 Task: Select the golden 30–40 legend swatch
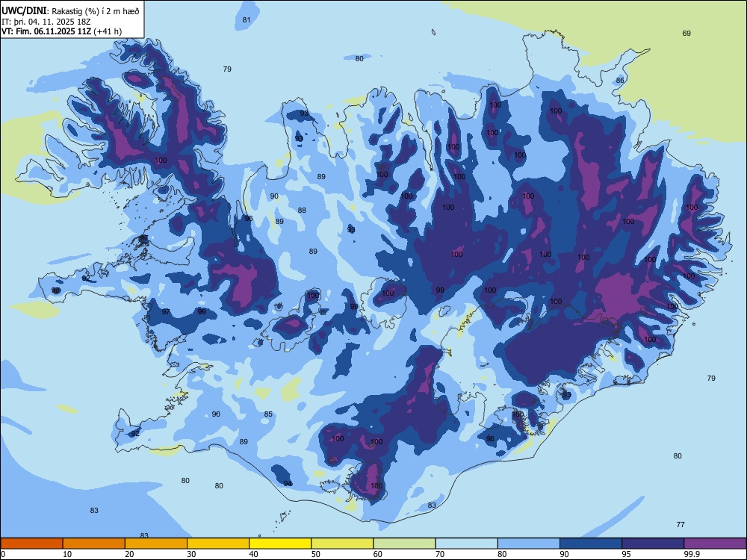218,544
